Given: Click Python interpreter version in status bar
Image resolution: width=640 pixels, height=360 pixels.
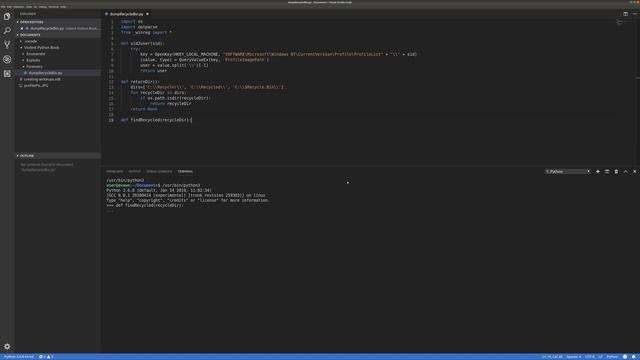Looking at the screenshot, I should click(19, 357).
